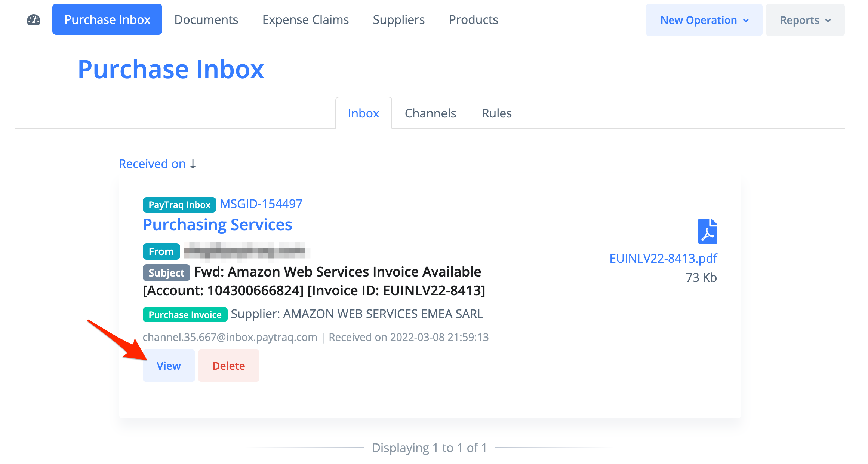868x464 pixels.
Task: Select the Inbox tab
Action: pos(363,113)
